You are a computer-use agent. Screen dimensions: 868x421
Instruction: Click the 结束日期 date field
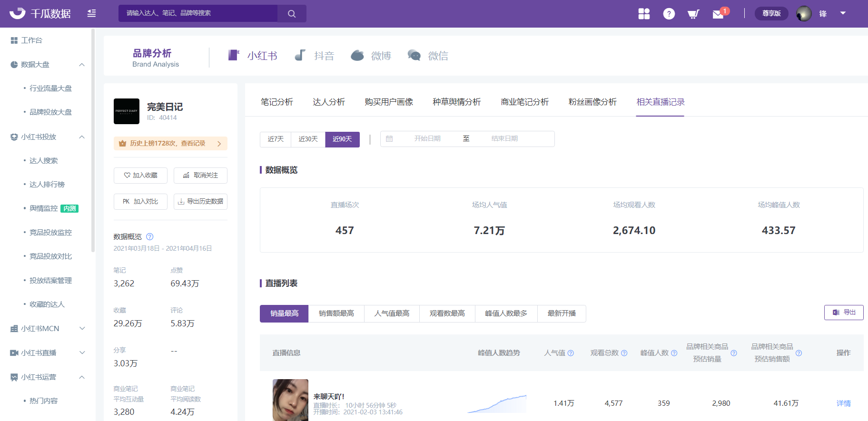click(504, 138)
